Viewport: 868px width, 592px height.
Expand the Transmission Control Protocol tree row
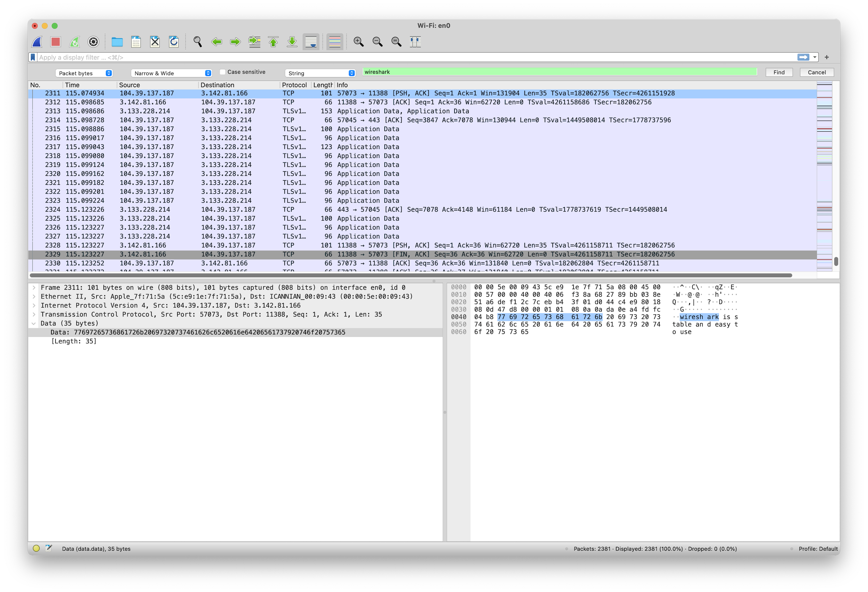(34, 314)
